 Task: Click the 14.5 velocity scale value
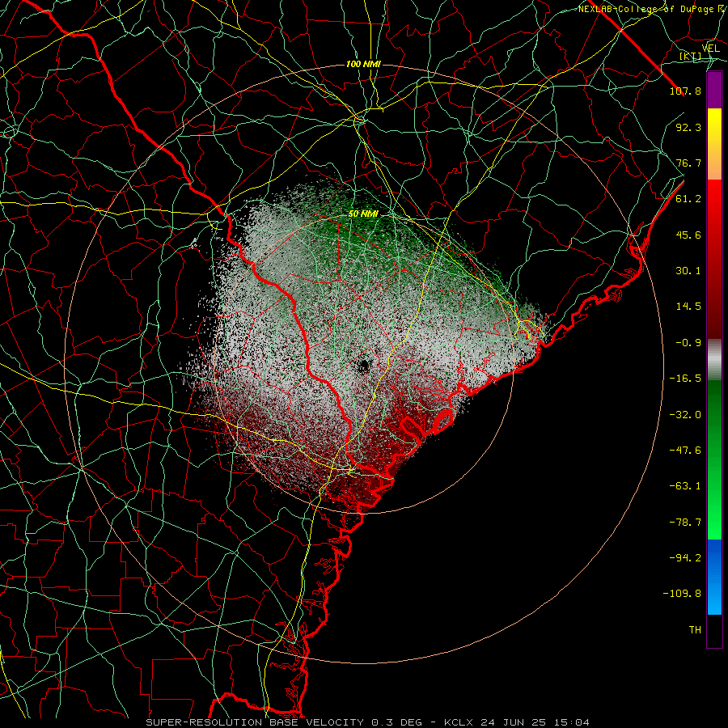[688, 307]
